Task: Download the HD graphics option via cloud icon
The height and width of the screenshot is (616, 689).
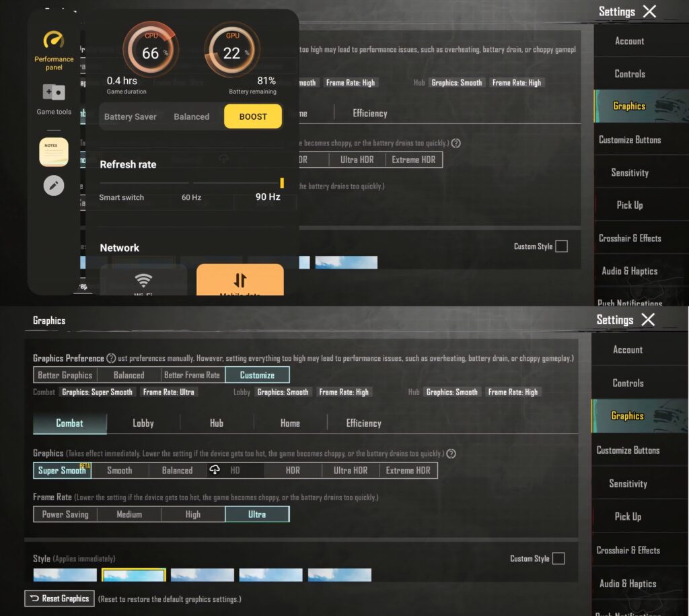Action: (x=215, y=470)
